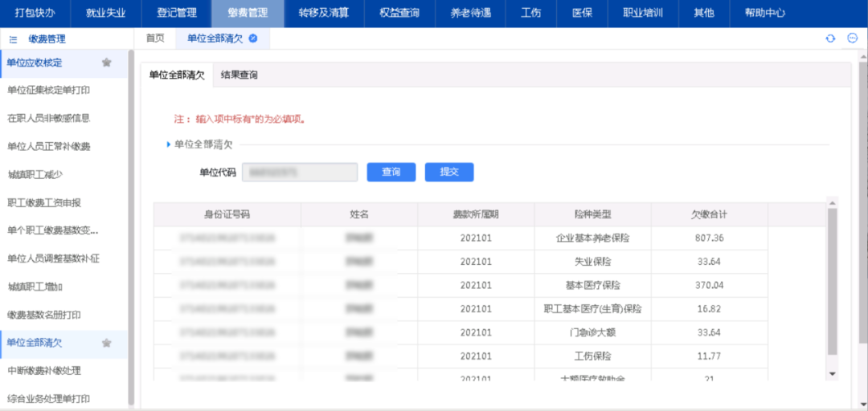Open the more options ellipsis icon
The width and height of the screenshot is (868, 411).
tap(853, 39)
